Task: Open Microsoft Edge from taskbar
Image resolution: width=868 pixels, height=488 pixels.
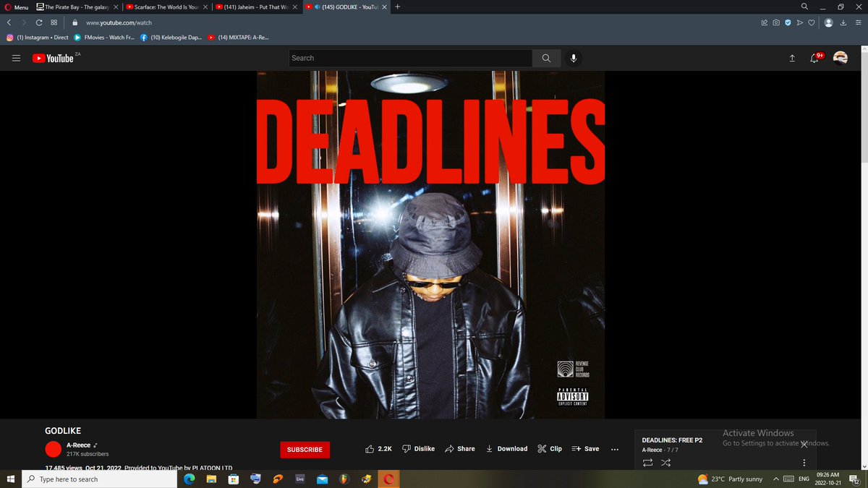Action: (190, 479)
